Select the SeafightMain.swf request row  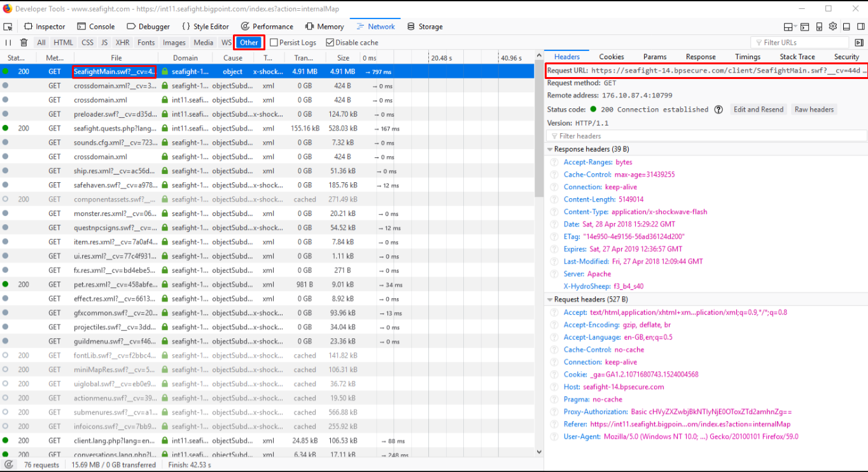click(x=267, y=71)
